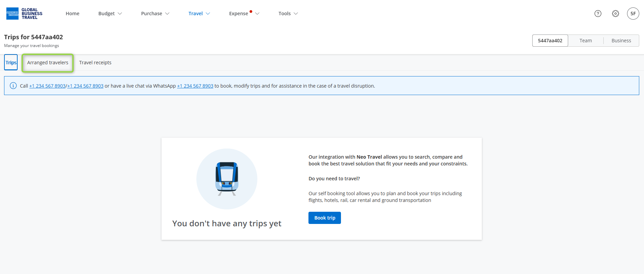This screenshot has width=644, height=274.
Task: Click the train illustration
Action: (x=227, y=179)
